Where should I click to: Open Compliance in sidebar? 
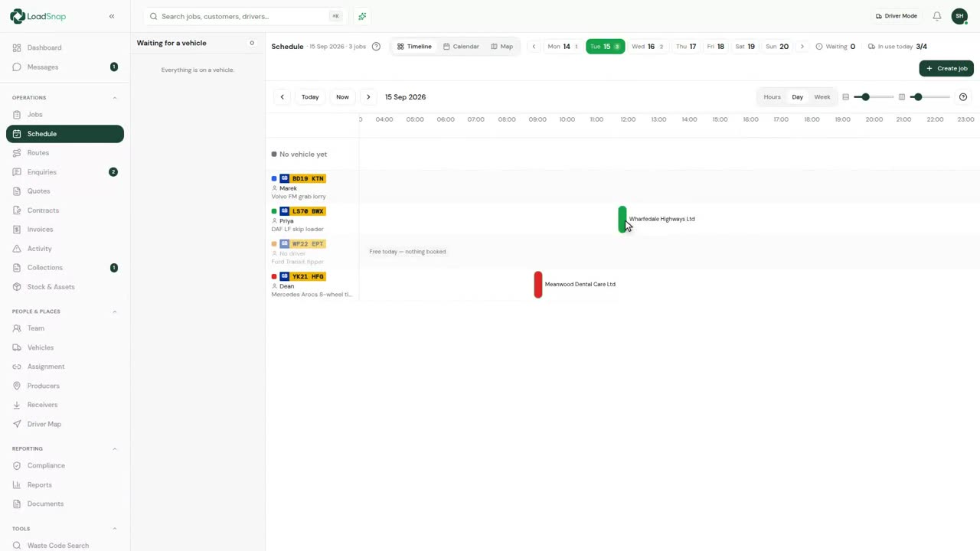click(65, 465)
